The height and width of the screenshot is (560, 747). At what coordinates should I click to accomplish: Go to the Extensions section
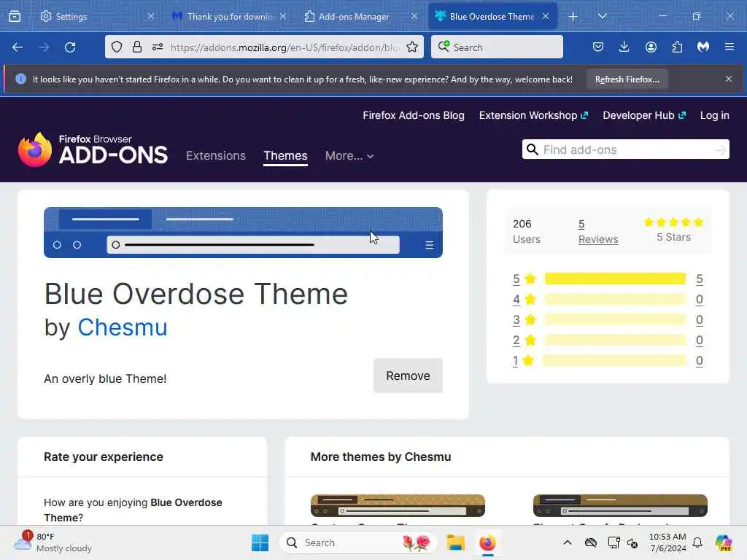click(x=216, y=156)
